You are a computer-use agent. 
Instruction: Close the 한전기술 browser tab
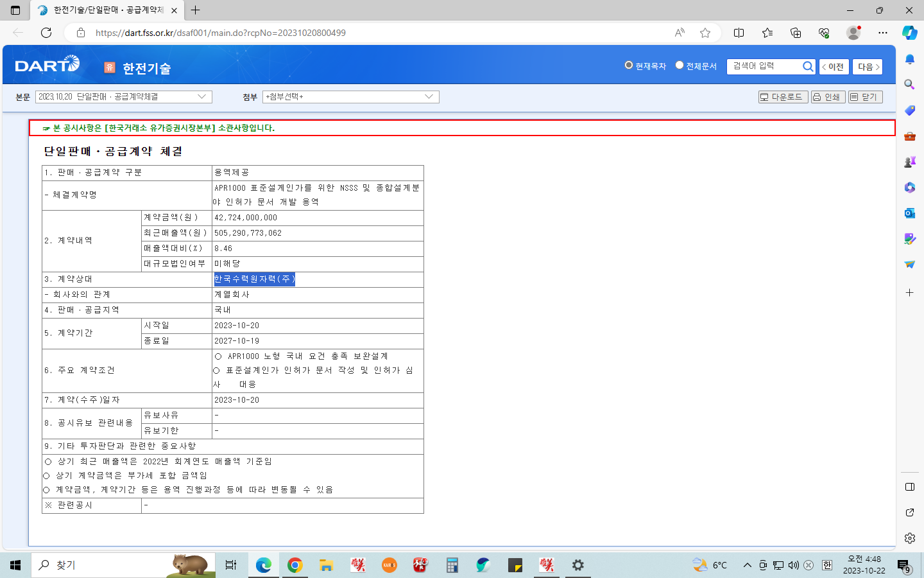[174, 10]
